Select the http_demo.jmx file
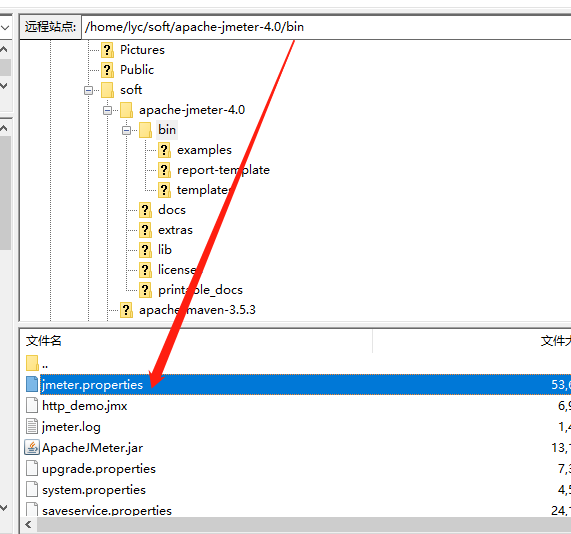571x534 pixels. pyautogui.click(x=84, y=405)
